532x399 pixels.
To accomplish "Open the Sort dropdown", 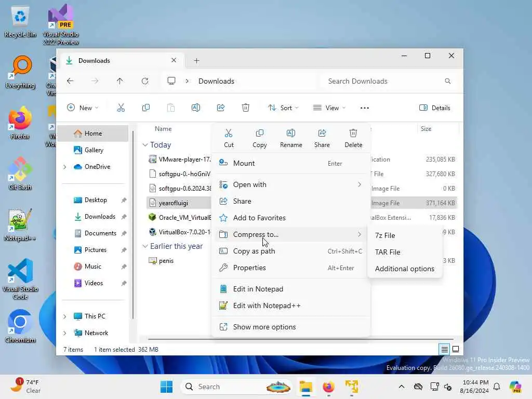I will click(x=283, y=108).
